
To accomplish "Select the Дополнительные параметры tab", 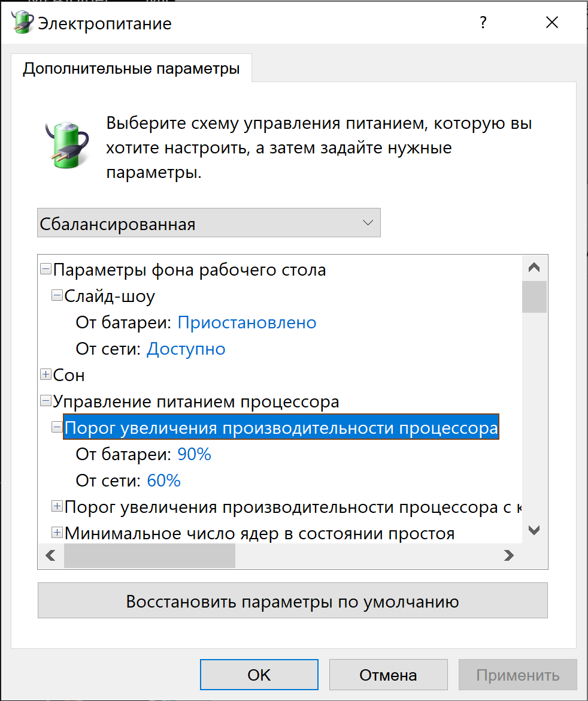I will click(131, 68).
